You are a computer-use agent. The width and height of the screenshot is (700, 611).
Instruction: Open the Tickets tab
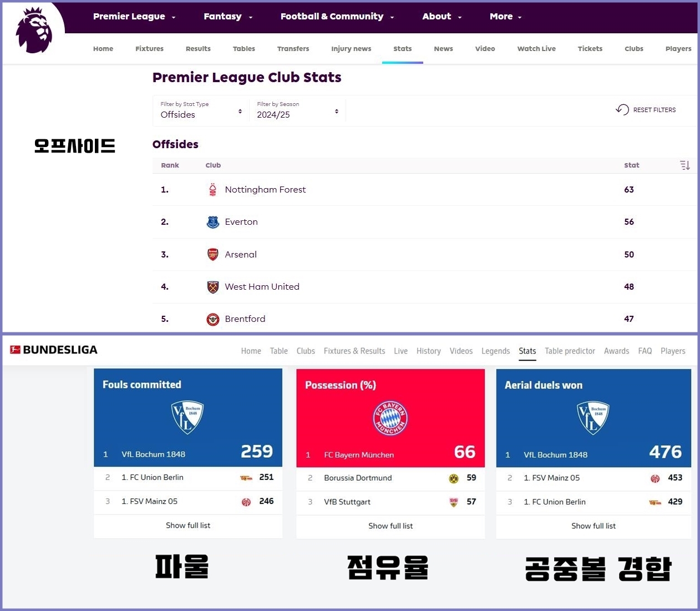(590, 49)
